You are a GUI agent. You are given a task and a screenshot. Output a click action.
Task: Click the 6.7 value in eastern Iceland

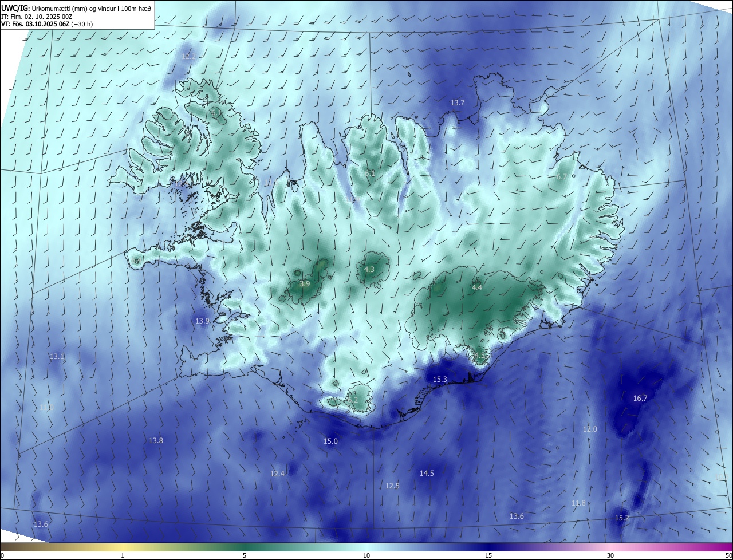[x=561, y=176]
